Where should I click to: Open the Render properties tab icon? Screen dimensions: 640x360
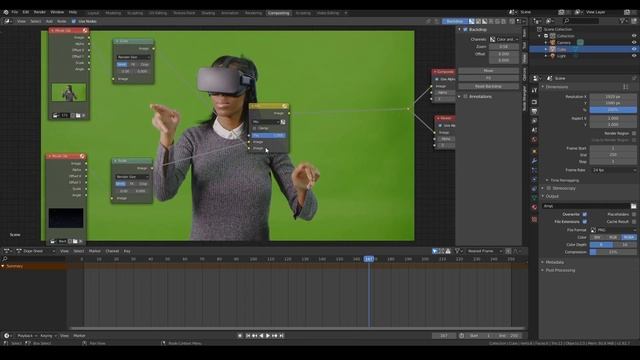tap(534, 102)
